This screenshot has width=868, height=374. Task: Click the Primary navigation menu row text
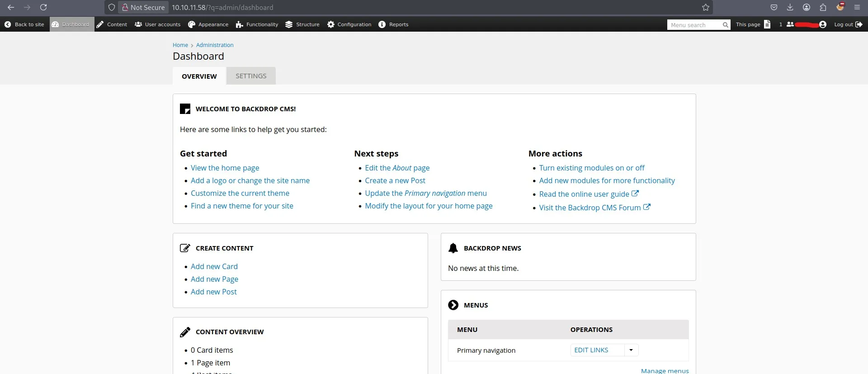coord(486,350)
